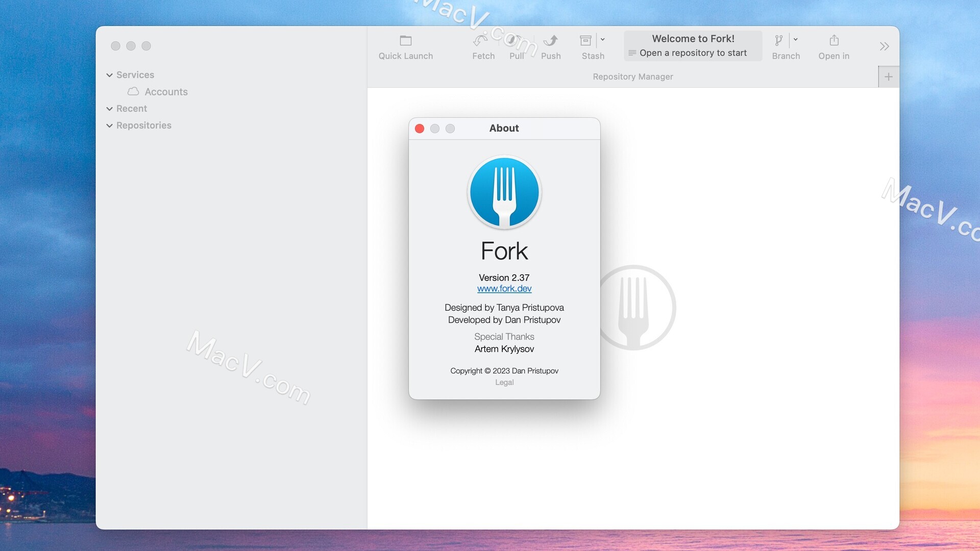This screenshot has width=980, height=551.
Task: Click the About window title
Action: (x=504, y=129)
